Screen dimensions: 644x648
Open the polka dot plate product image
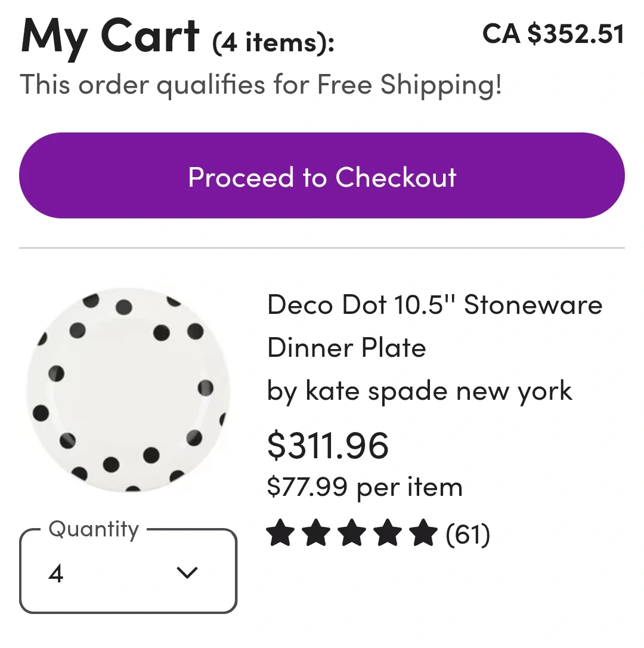pyautogui.click(x=128, y=391)
